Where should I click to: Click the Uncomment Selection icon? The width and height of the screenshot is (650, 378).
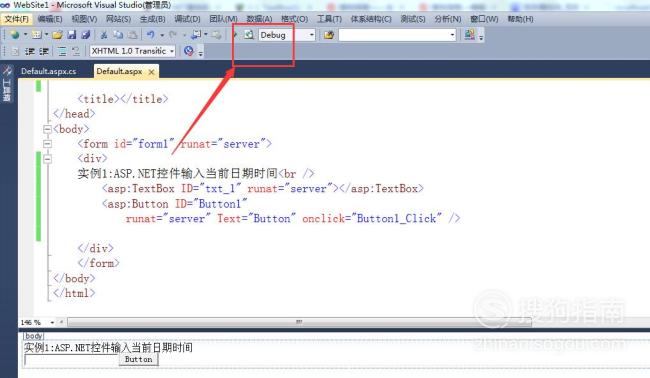tap(75, 51)
